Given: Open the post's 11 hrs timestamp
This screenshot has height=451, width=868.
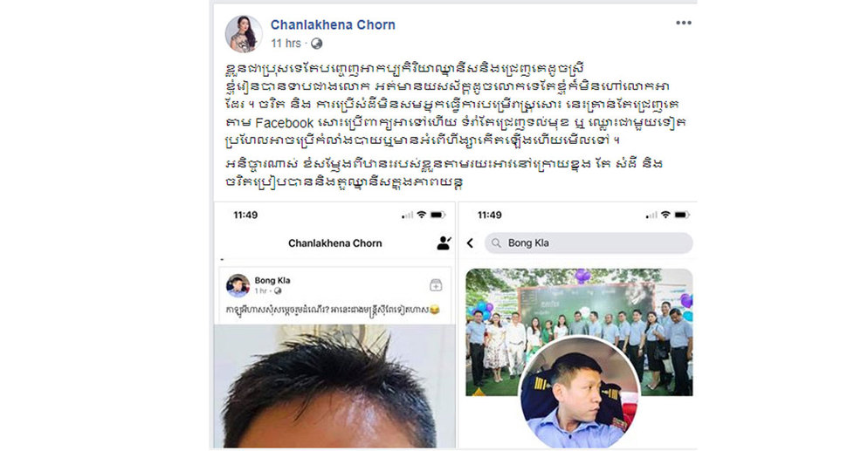Looking at the screenshot, I should pos(286,44).
